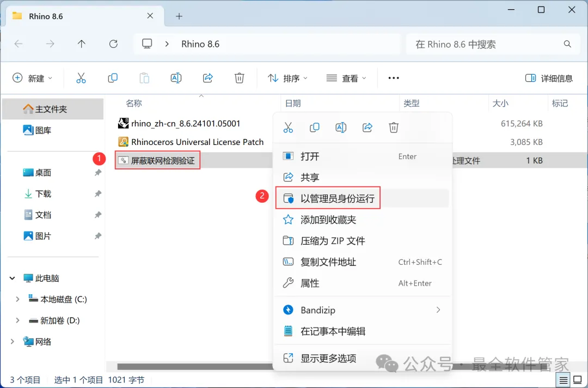588x388 pixels.
Task: Toggle the 详细信息 details pane
Action: coord(549,78)
